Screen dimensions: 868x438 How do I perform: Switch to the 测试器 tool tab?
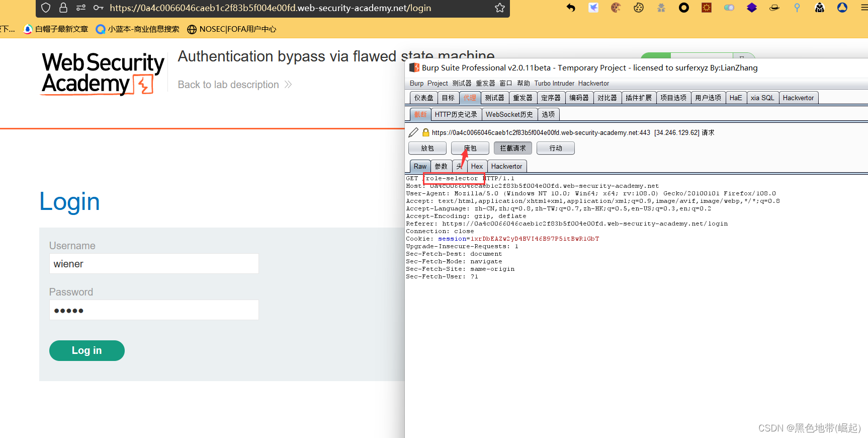click(495, 98)
